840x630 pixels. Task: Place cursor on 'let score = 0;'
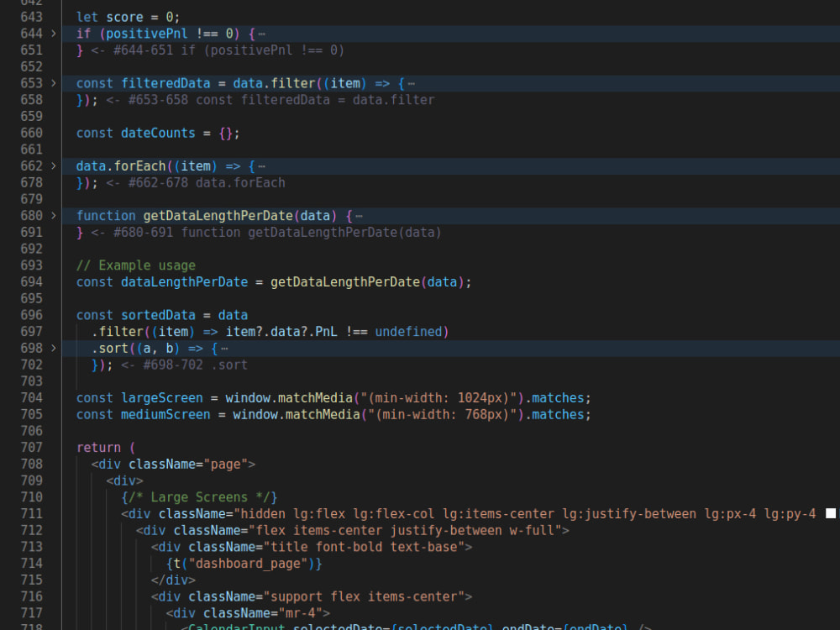[128, 17]
